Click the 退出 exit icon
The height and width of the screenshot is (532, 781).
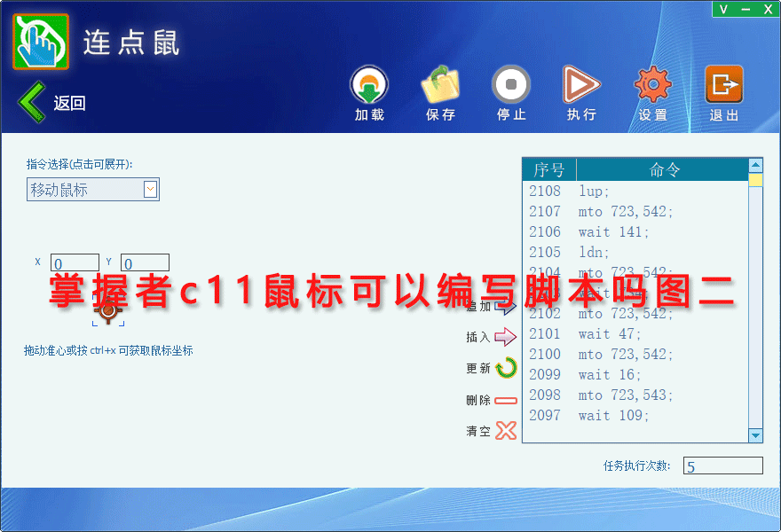(x=724, y=84)
